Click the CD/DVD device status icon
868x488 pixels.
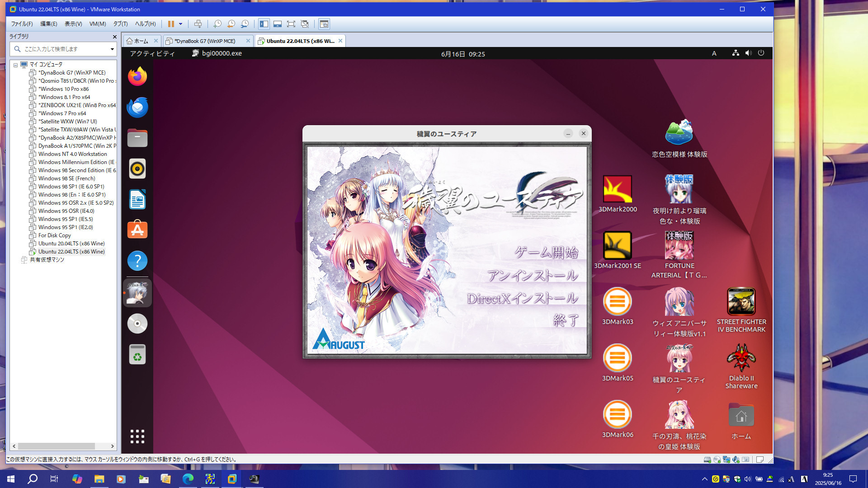[x=717, y=460]
